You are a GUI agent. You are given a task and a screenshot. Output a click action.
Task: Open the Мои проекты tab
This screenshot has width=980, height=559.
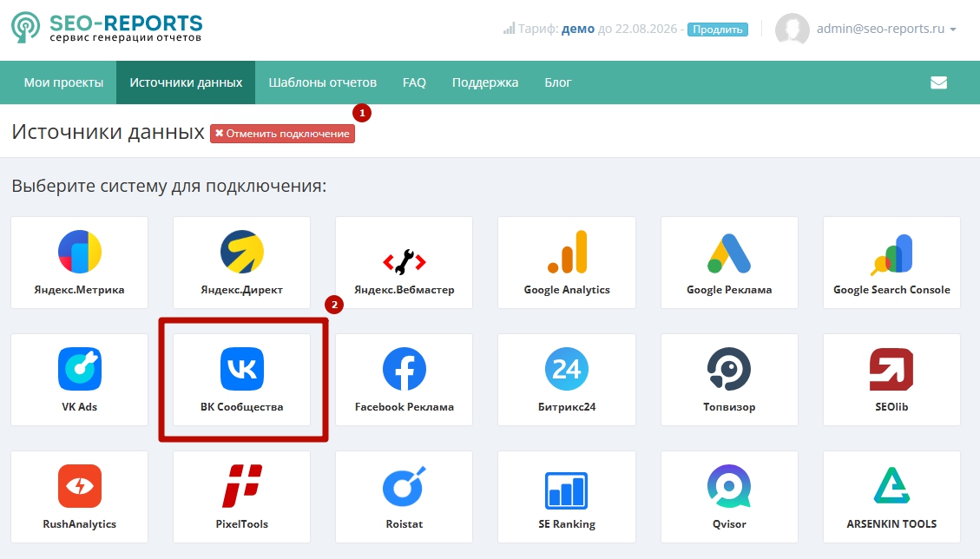(63, 82)
